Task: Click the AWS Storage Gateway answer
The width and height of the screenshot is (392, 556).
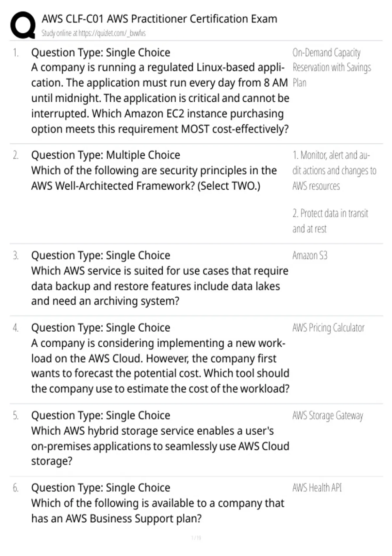Action: [x=328, y=415]
